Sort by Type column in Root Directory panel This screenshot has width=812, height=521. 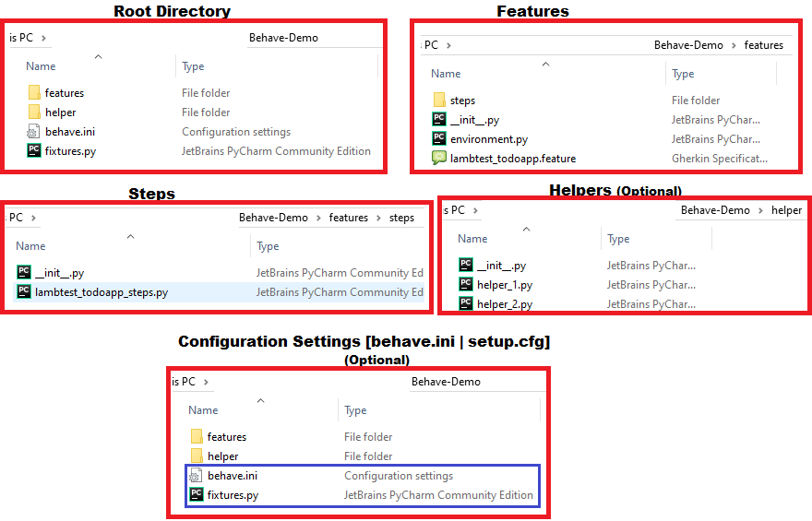tap(193, 66)
